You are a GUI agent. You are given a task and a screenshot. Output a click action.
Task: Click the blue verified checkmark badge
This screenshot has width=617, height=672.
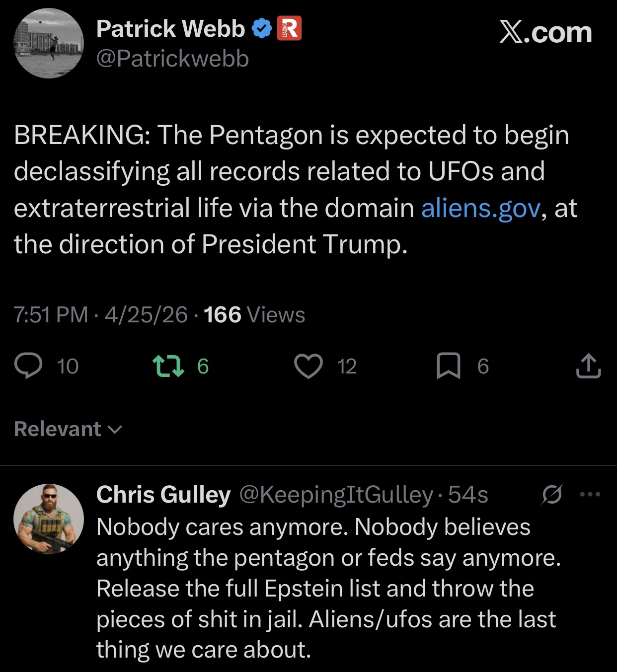pyautogui.click(x=262, y=29)
